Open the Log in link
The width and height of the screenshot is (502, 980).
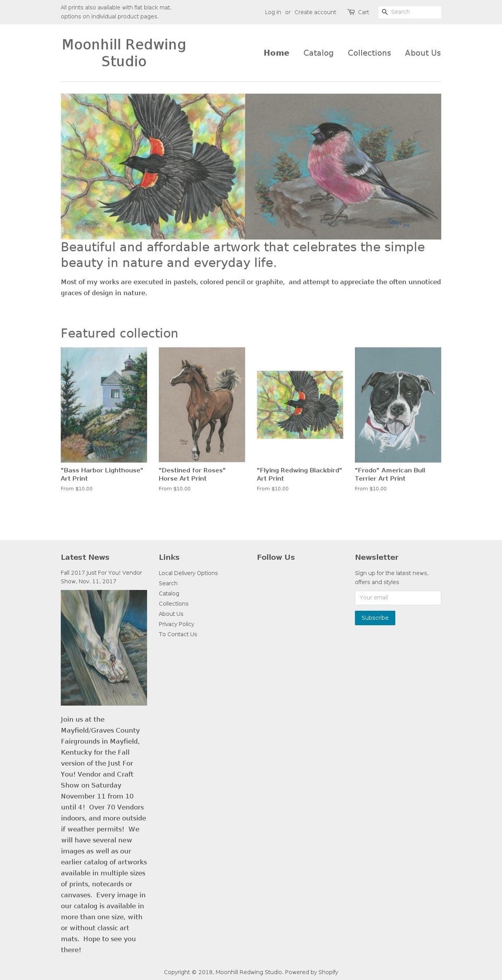click(x=273, y=11)
